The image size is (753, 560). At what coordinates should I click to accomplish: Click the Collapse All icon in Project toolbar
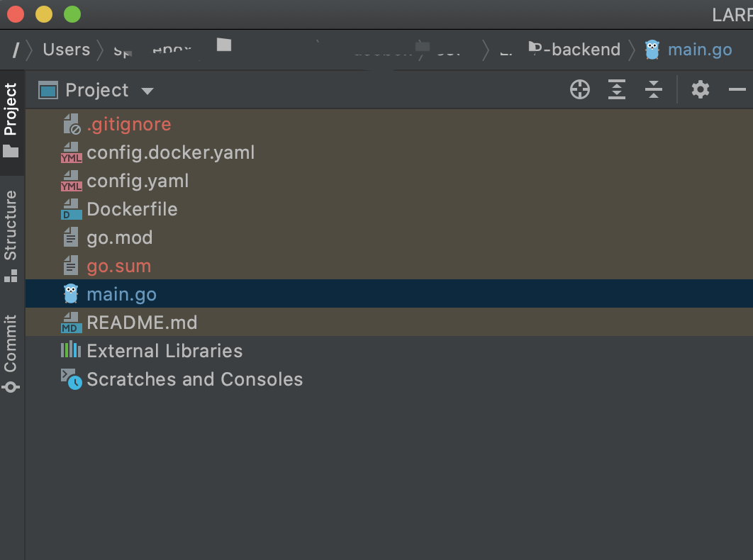point(653,90)
